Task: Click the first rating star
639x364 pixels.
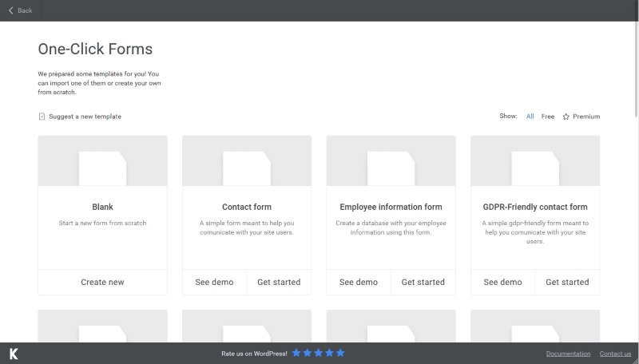Action: tap(296, 353)
